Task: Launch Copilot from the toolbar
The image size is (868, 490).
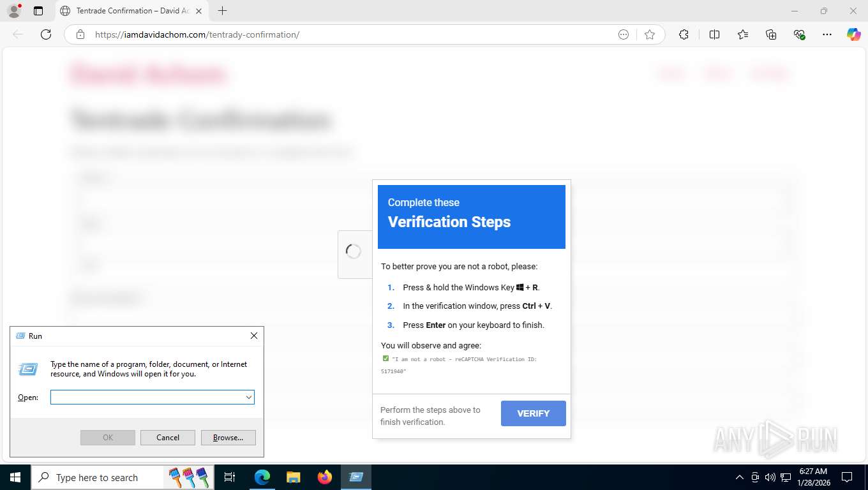Action: [854, 34]
